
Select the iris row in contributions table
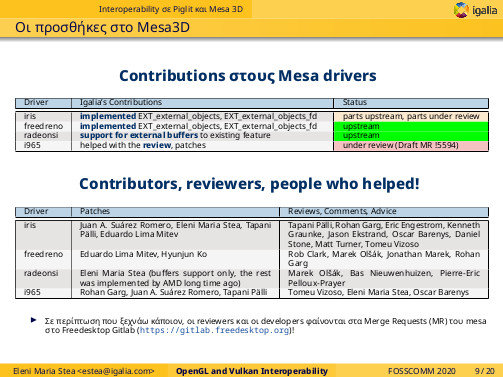pyautogui.click(x=252, y=116)
